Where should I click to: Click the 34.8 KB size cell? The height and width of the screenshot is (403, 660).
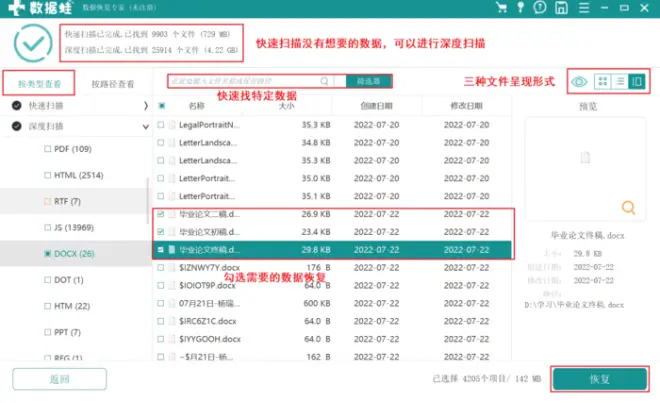(x=316, y=143)
